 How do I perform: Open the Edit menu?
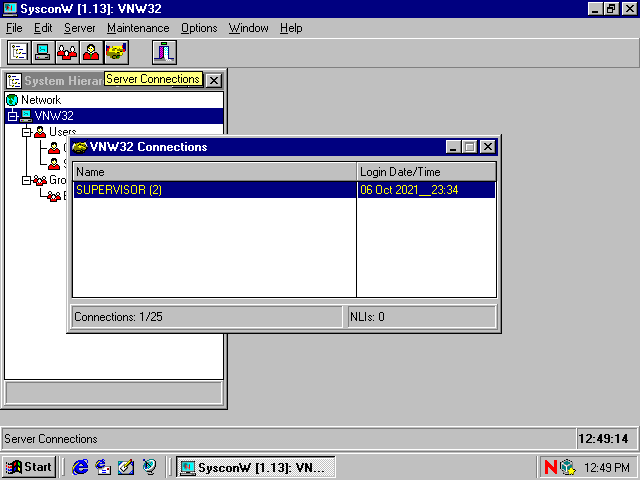pyautogui.click(x=43, y=28)
